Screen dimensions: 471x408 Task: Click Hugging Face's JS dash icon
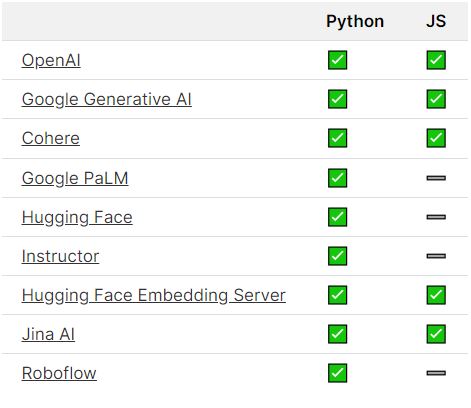(436, 217)
